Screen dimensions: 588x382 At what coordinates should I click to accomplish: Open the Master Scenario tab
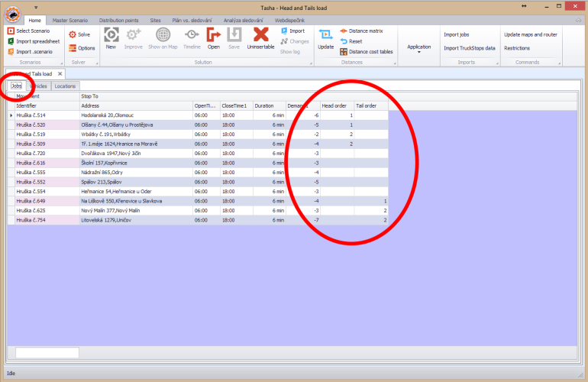[x=70, y=21]
